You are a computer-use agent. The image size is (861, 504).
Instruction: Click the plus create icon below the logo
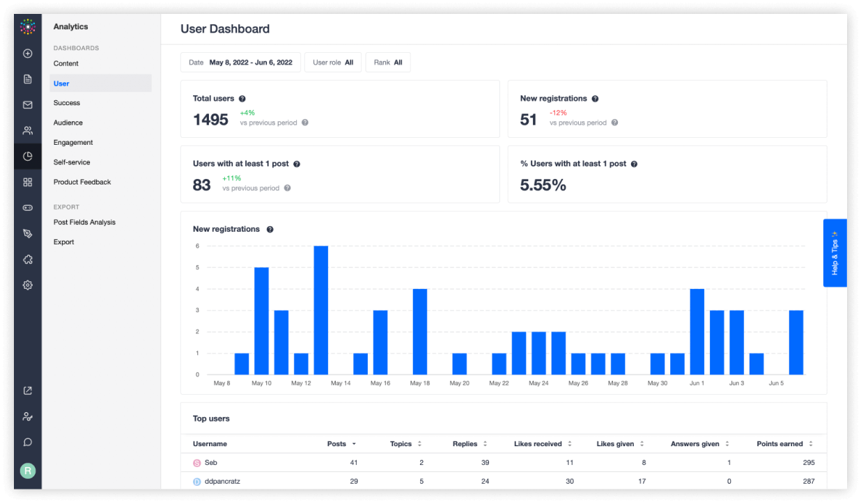(28, 53)
